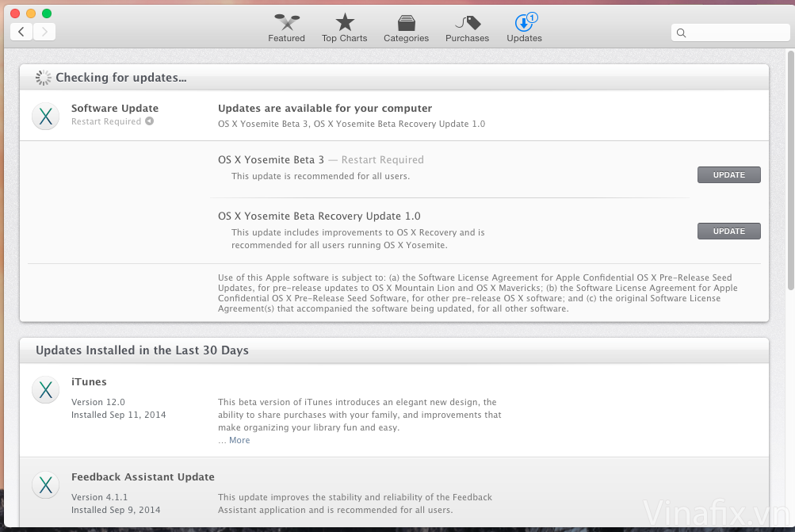Click 'Installed Sep 9, 2014' text
Image resolution: width=795 pixels, height=532 pixels.
tap(116, 510)
